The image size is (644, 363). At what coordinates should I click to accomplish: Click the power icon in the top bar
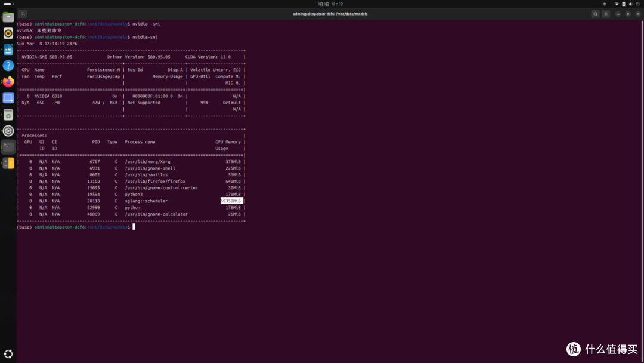tap(638, 4)
